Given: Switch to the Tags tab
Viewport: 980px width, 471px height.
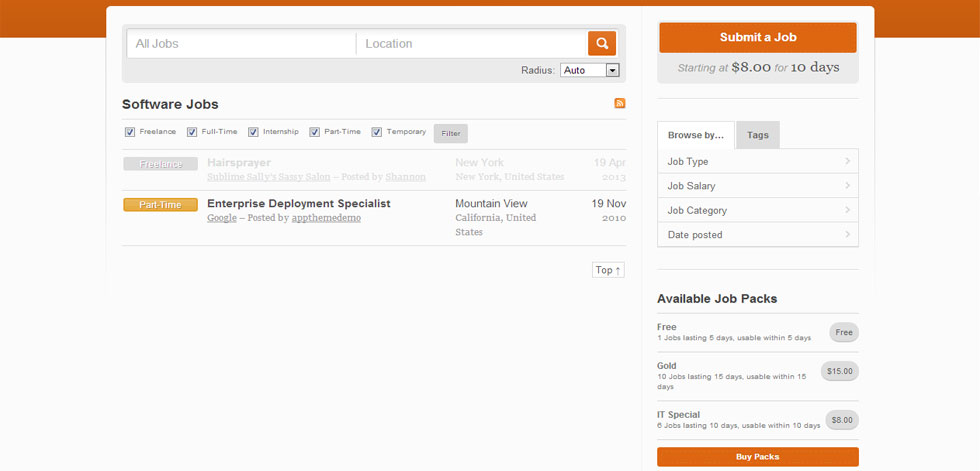Looking at the screenshot, I should (x=758, y=135).
